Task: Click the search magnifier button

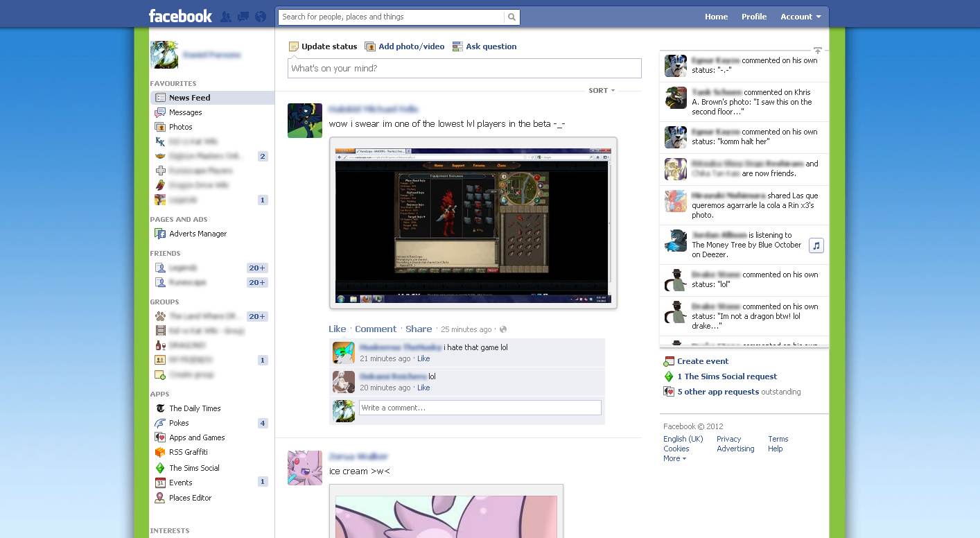Action: click(511, 17)
